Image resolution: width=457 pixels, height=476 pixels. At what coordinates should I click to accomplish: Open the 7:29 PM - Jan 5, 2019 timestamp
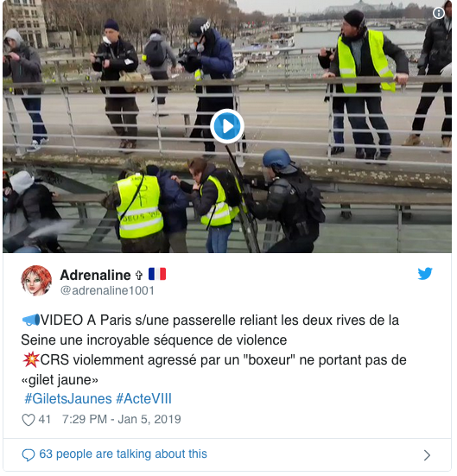tap(122, 419)
